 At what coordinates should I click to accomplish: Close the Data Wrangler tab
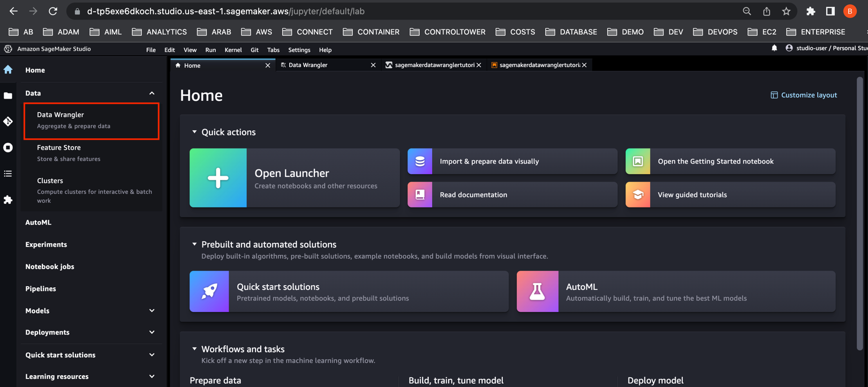tap(373, 65)
